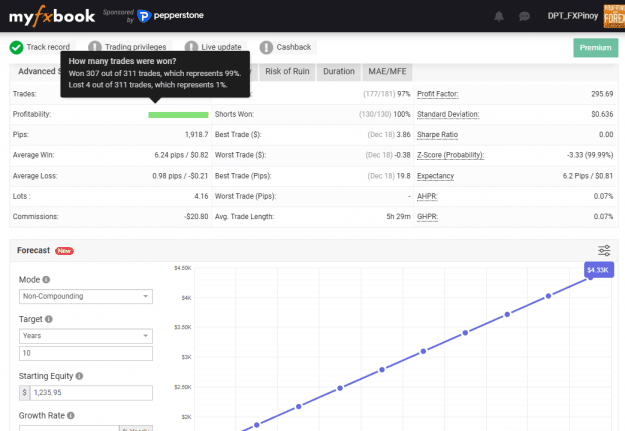Viewport: 625px width, 431px height.
Task: Switch to the Risk of Ruin tab
Action: (287, 72)
